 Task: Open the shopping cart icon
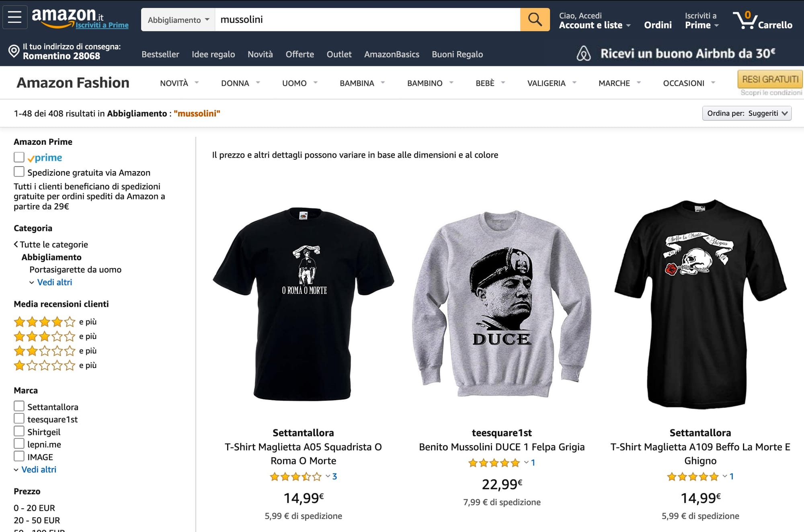click(745, 20)
